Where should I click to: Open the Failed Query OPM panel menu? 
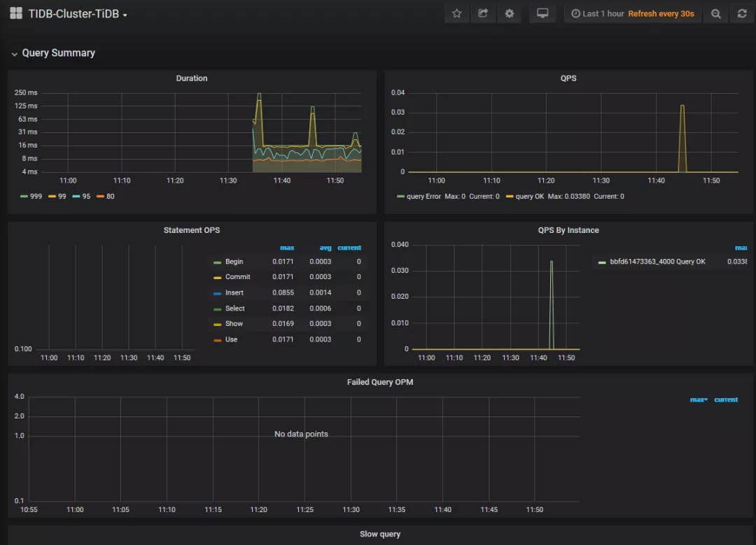point(380,382)
